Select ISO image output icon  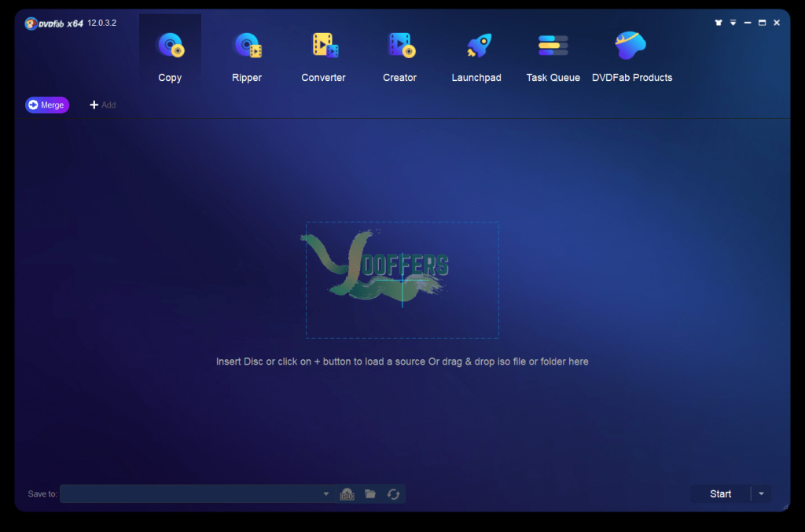[347, 494]
